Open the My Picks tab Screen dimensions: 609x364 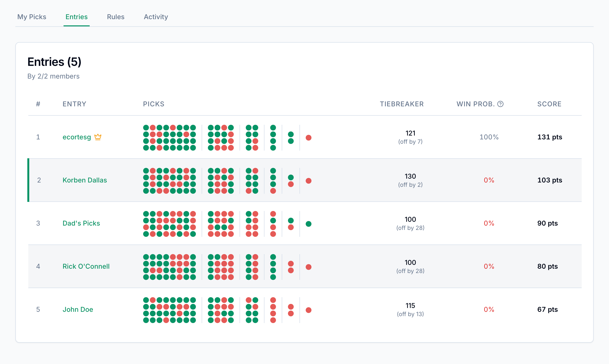click(x=32, y=17)
